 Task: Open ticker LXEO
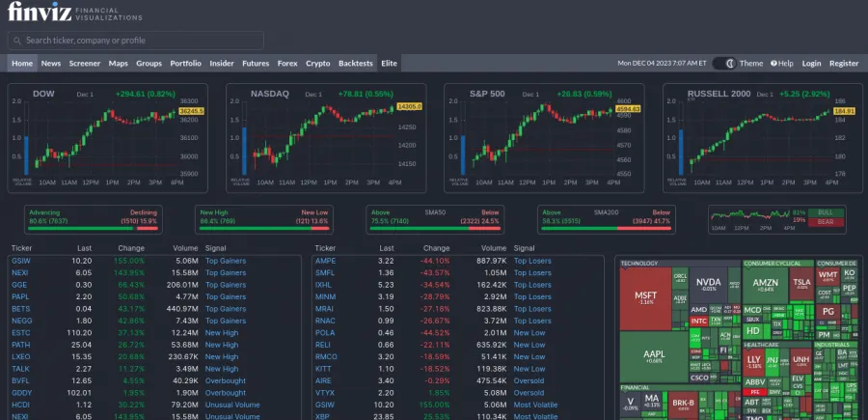[x=21, y=357]
